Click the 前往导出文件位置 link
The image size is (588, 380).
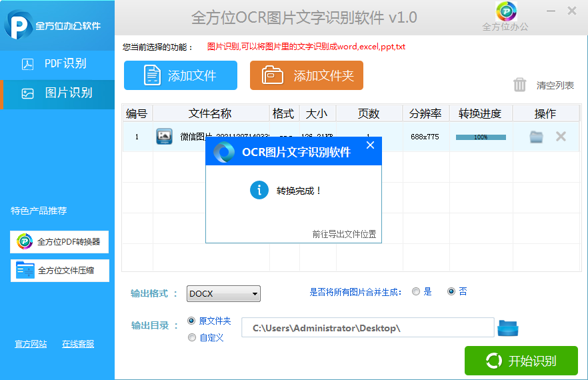(344, 234)
